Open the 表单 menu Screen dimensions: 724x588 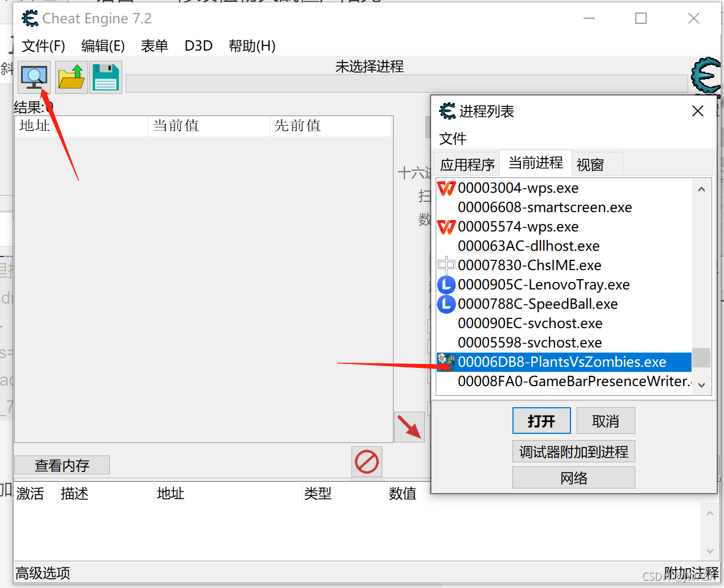[155, 45]
